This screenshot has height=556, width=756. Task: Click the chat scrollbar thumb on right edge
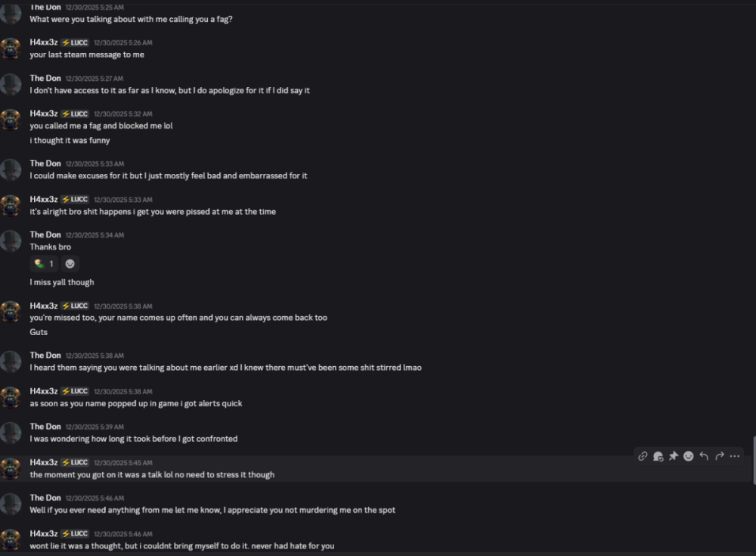click(x=753, y=459)
